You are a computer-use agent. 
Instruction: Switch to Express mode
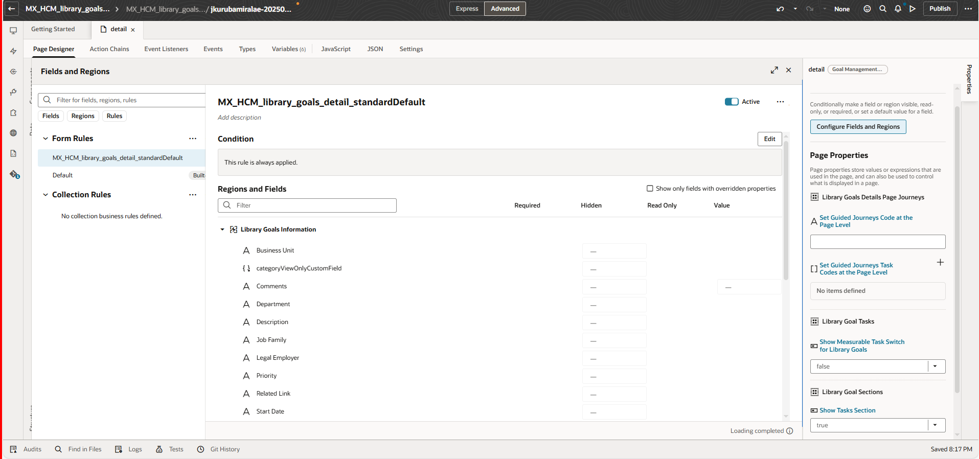(467, 9)
